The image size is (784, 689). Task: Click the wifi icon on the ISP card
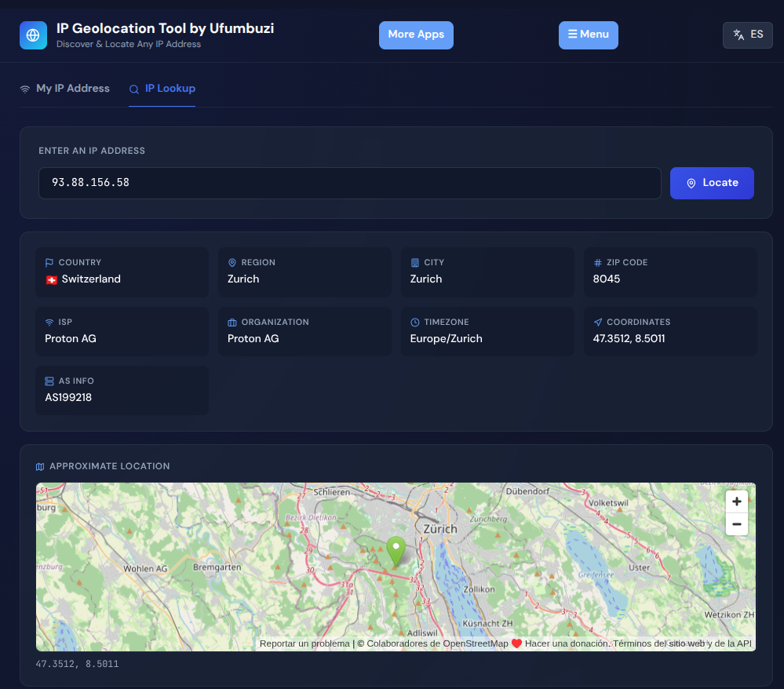tap(48, 322)
